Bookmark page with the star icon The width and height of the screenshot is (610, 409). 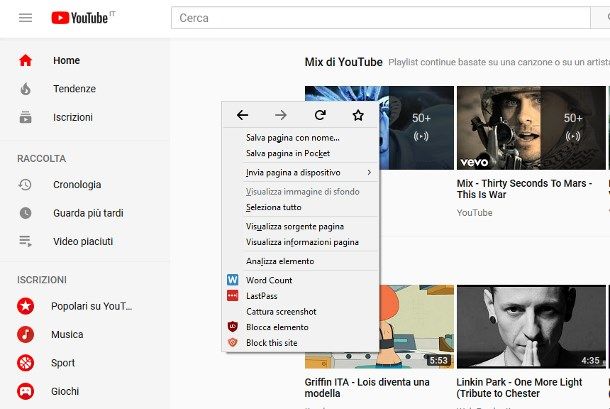[358, 115]
